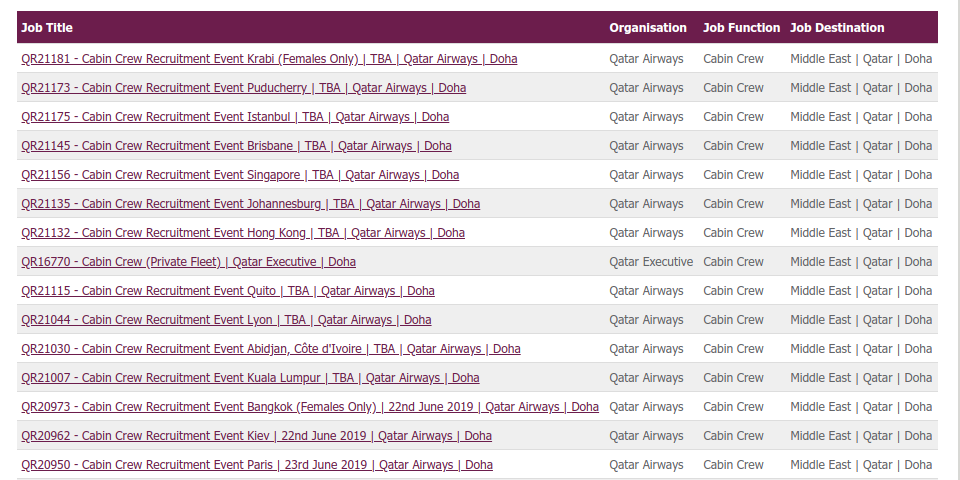Click the Organisation column header
This screenshot has height=480, width=960.
[x=648, y=28]
